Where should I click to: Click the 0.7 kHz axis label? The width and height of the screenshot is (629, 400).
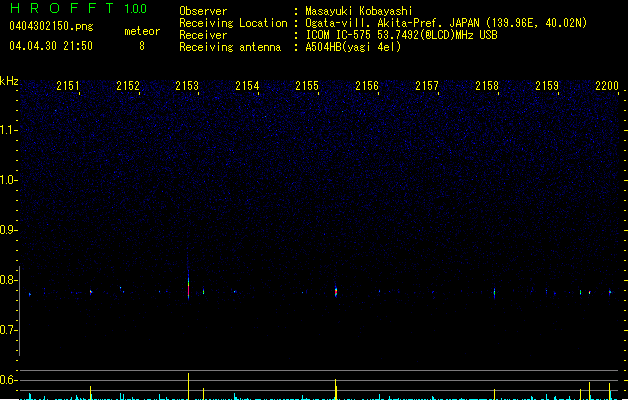(8, 330)
